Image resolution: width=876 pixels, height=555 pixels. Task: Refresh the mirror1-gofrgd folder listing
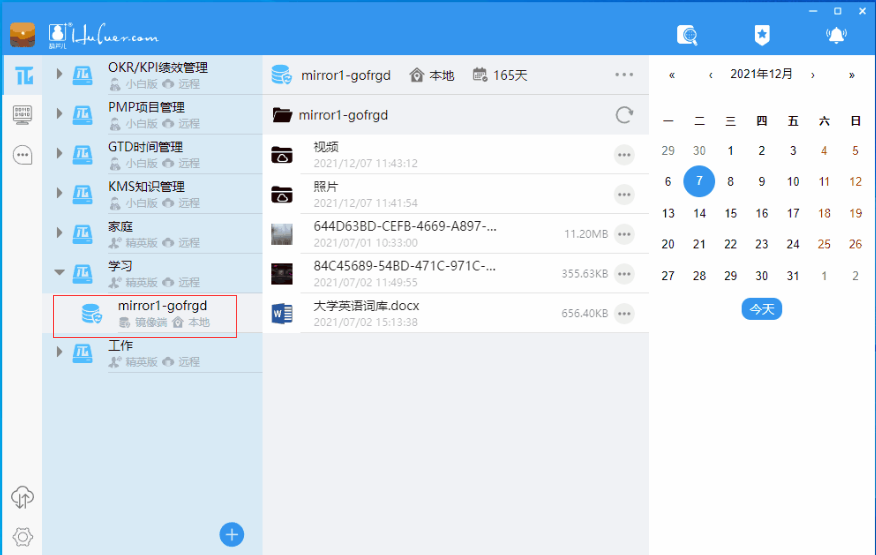pyautogui.click(x=624, y=115)
